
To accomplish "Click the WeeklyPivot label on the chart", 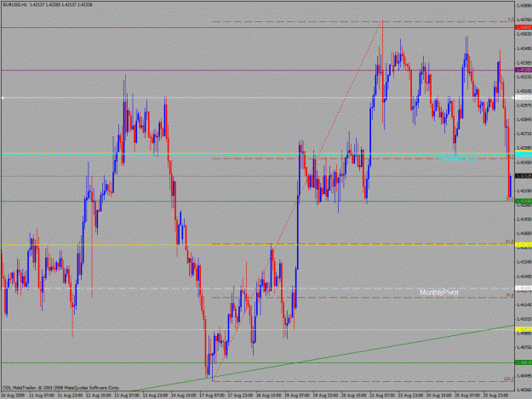I will coord(457,158).
